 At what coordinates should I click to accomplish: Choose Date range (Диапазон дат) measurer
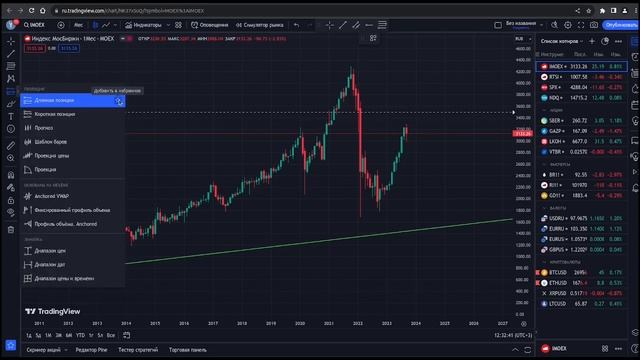pyautogui.click(x=73, y=265)
